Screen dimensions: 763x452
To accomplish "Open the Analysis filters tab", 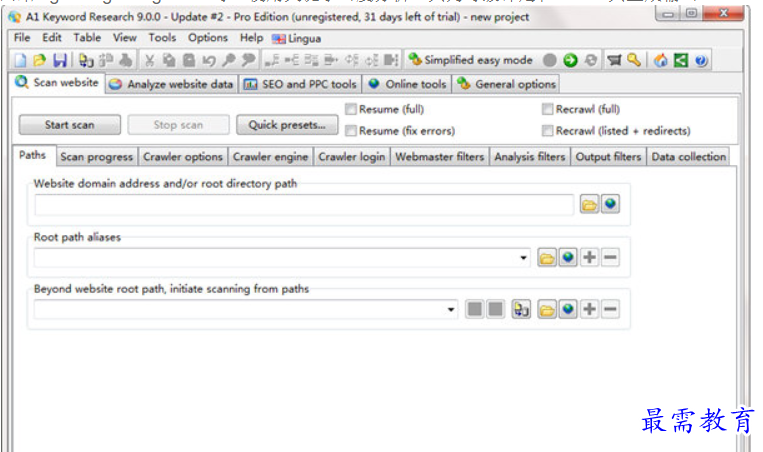I will pos(530,157).
